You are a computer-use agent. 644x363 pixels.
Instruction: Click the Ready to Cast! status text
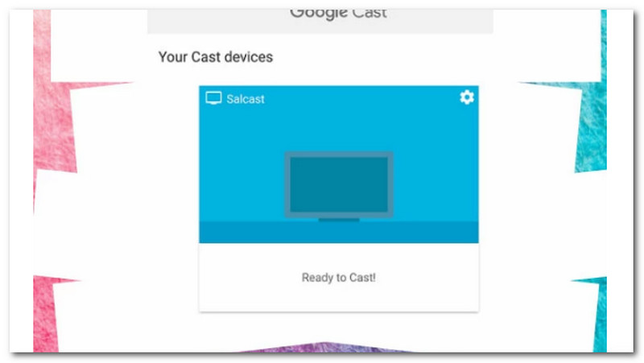339,278
